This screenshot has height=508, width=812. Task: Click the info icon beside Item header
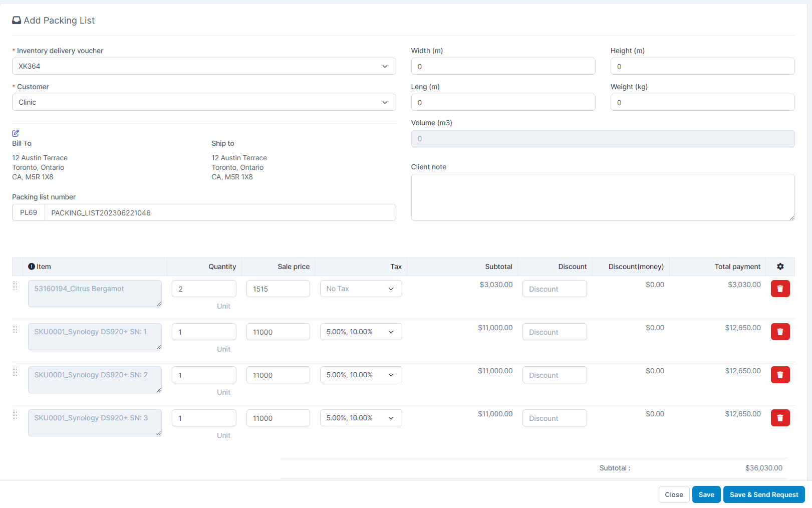coord(32,267)
